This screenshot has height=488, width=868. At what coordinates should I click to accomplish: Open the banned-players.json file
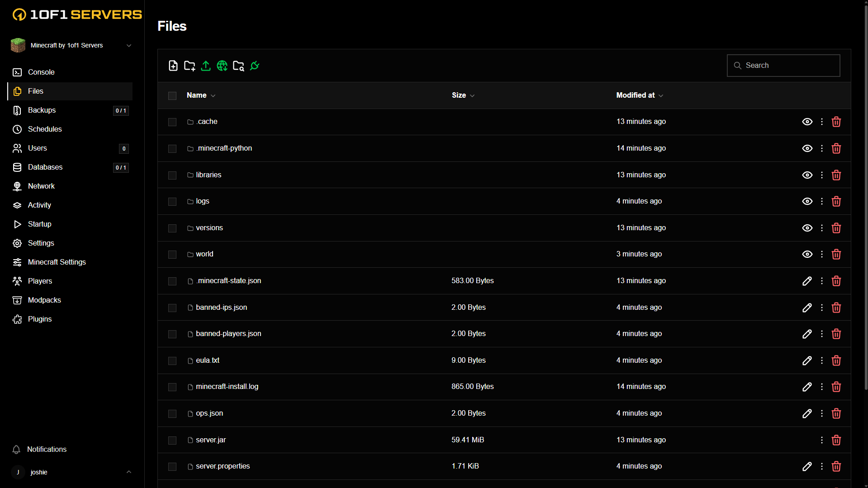pos(228,334)
